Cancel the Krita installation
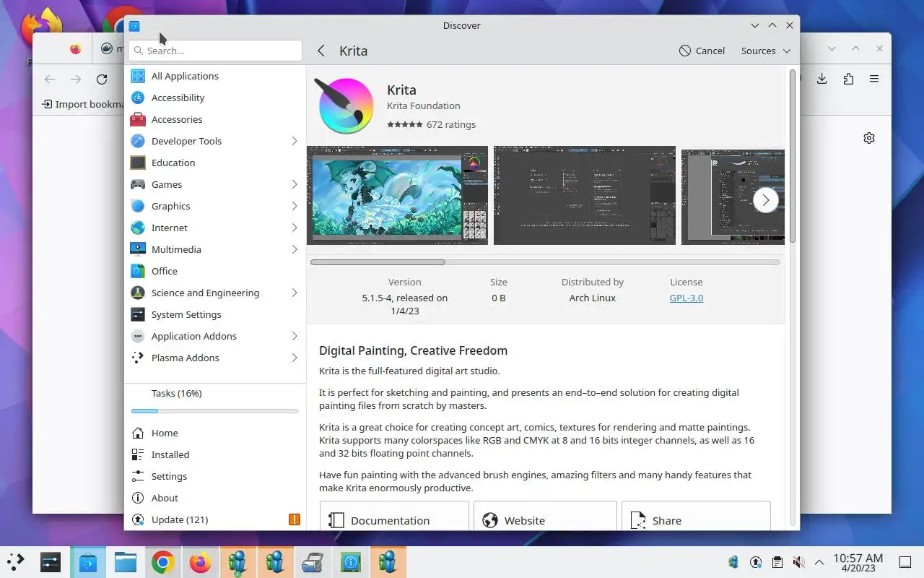Viewport: 924px width, 578px height. pyautogui.click(x=702, y=51)
